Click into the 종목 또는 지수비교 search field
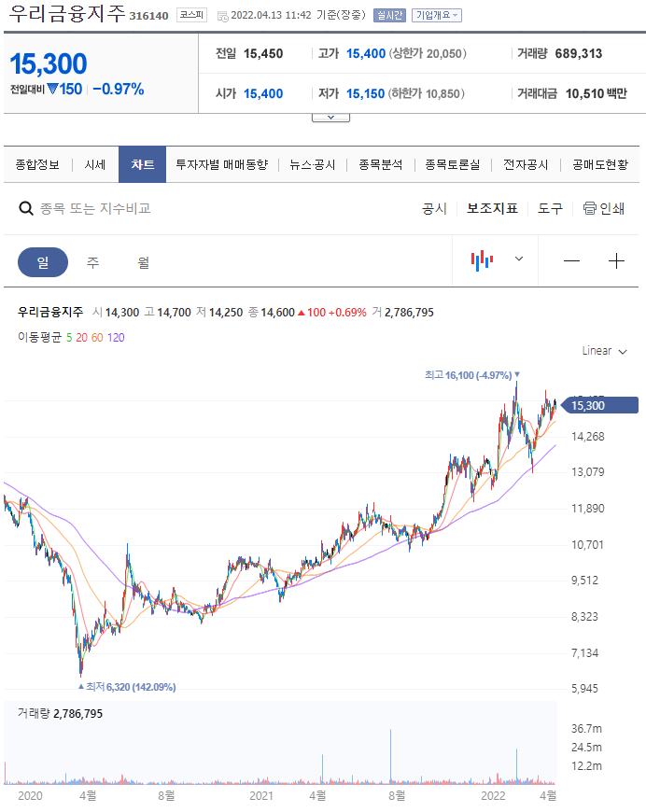This screenshot has width=646, height=812. 95,209
